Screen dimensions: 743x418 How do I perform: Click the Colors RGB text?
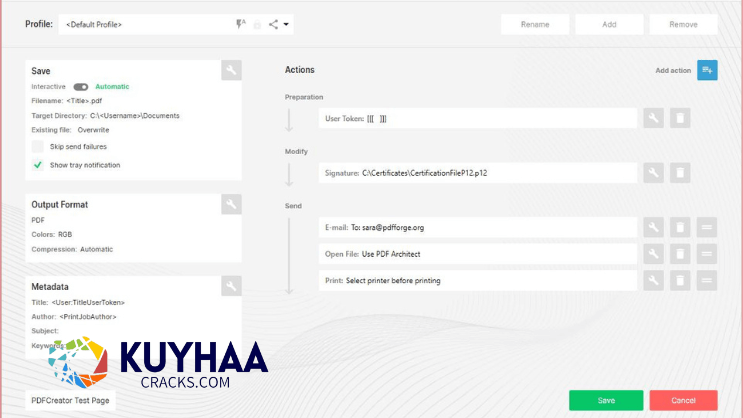pos(52,235)
